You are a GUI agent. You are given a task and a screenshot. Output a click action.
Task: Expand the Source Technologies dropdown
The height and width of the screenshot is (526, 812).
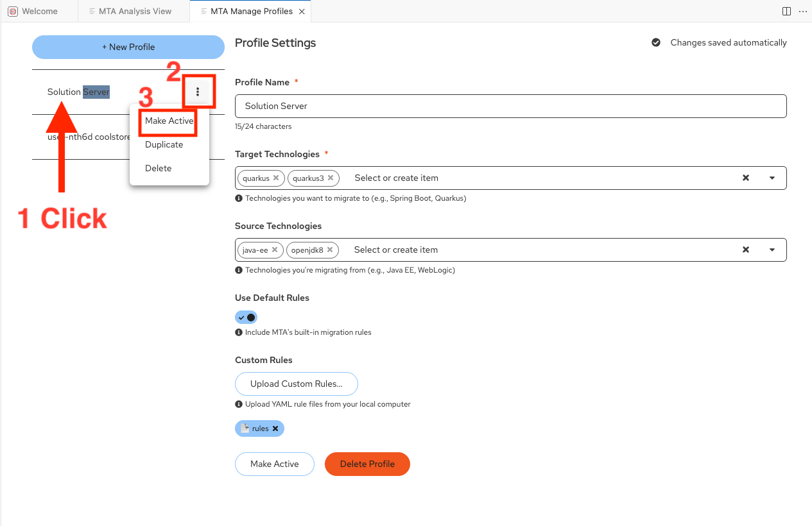tap(772, 250)
